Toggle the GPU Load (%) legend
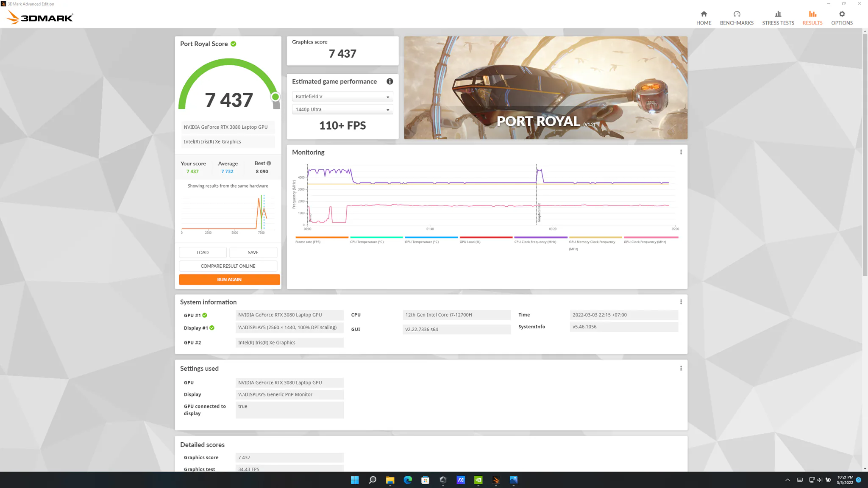Image resolution: width=868 pixels, height=488 pixels. click(x=486, y=240)
